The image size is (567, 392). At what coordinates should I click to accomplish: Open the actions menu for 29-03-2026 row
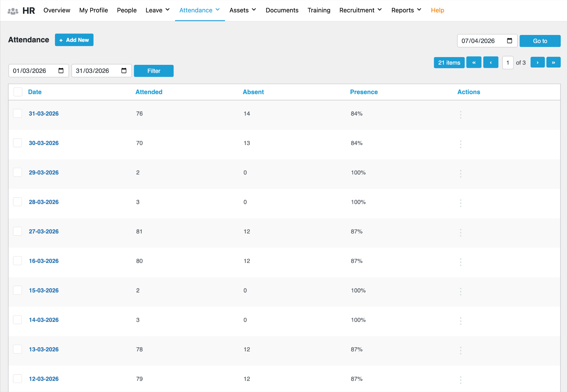coord(460,174)
